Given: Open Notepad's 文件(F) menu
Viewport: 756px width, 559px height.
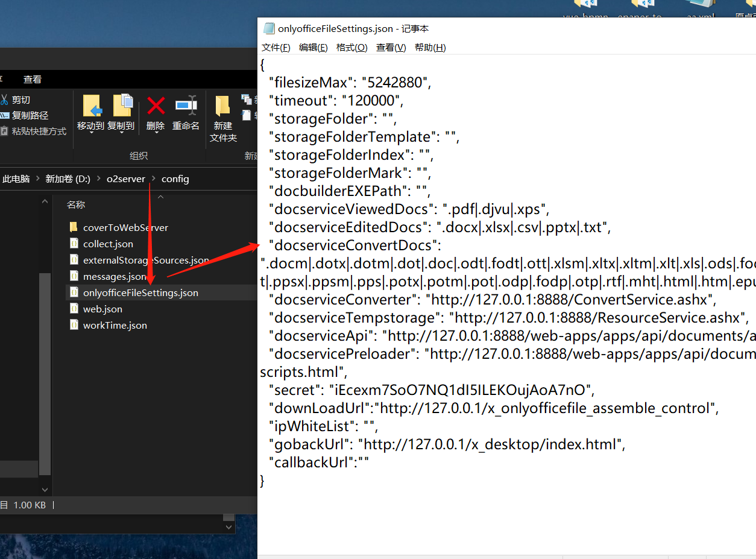Looking at the screenshot, I should (x=276, y=48).
